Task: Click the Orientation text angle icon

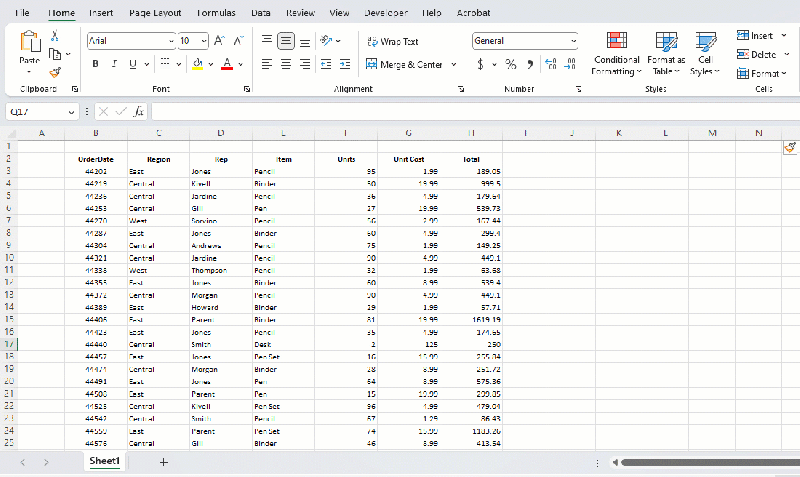Action: (x=326, y=40)
